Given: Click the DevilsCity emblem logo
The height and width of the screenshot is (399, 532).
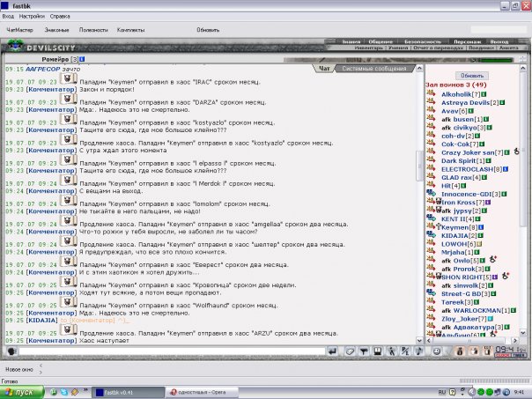Looking at the screenshot, I should point(15,46).
